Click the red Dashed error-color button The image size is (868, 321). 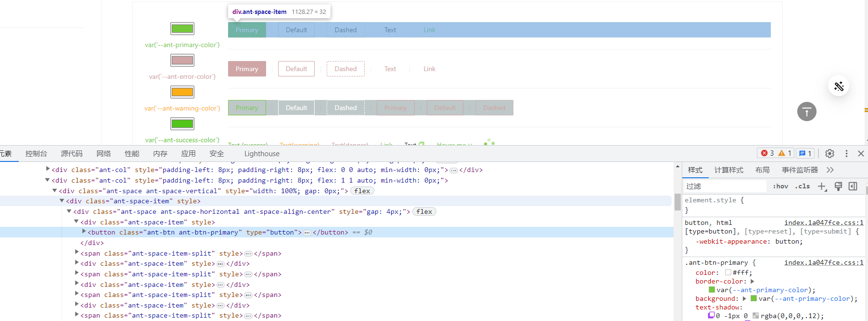(x=345, y=69)
